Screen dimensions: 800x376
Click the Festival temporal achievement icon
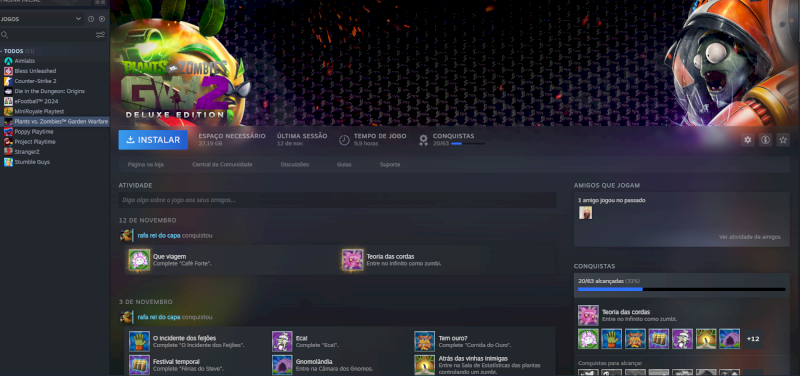[x=139, y=365]
